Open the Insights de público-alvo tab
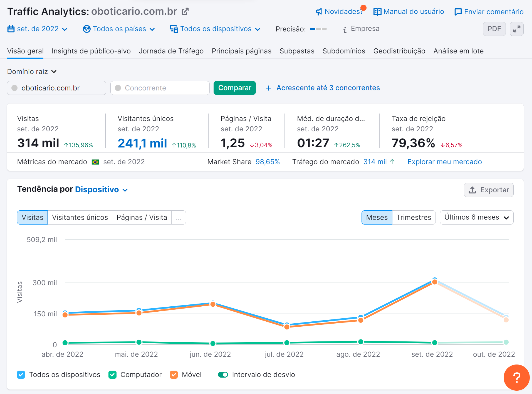Image resolution: width=532 pixels, height=394 pixels. [91, 51]
